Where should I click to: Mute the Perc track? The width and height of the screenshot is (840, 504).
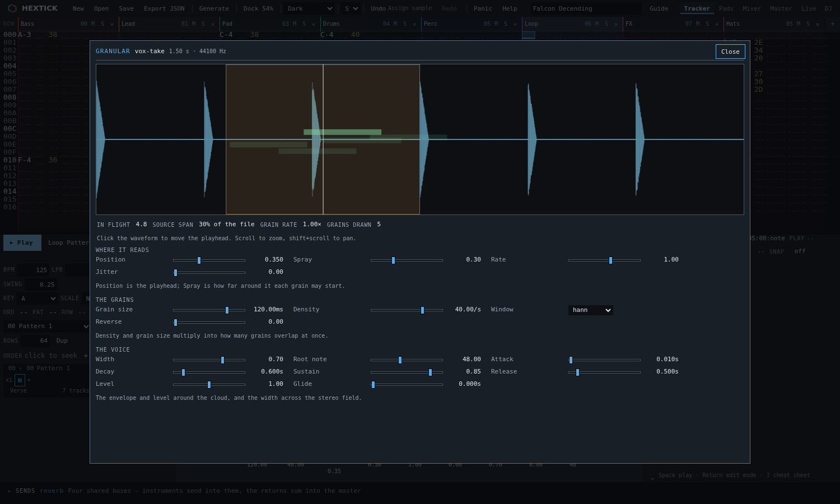point(496,24)
